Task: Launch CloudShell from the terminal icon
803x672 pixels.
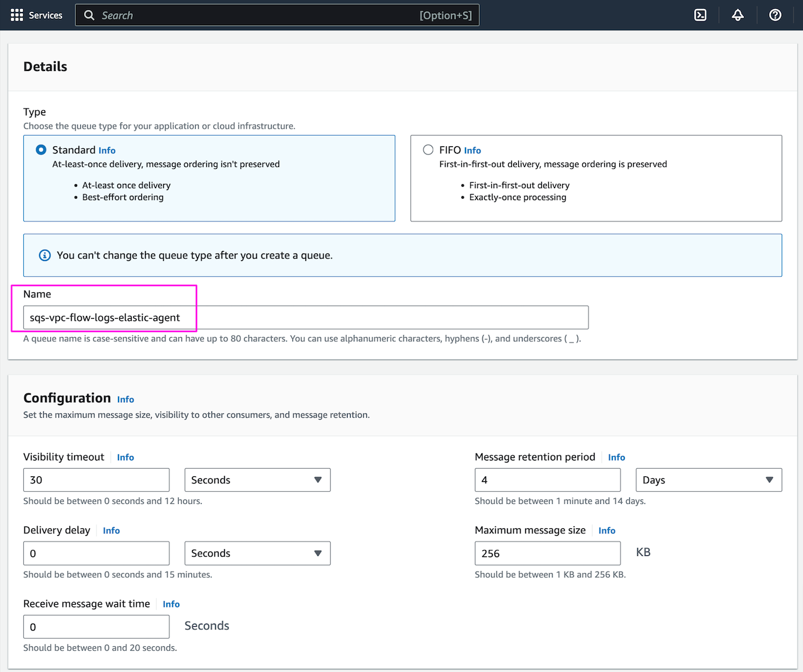Action: [x=701, y=14]
